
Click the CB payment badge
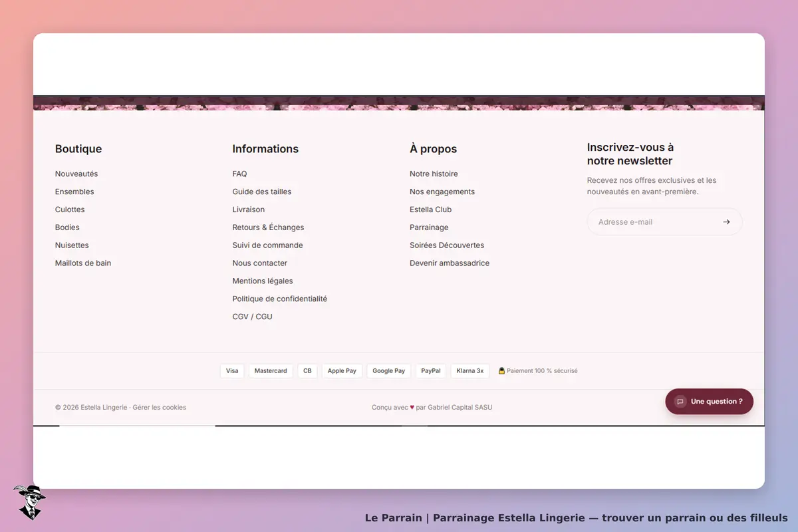(x=307, y=371)
